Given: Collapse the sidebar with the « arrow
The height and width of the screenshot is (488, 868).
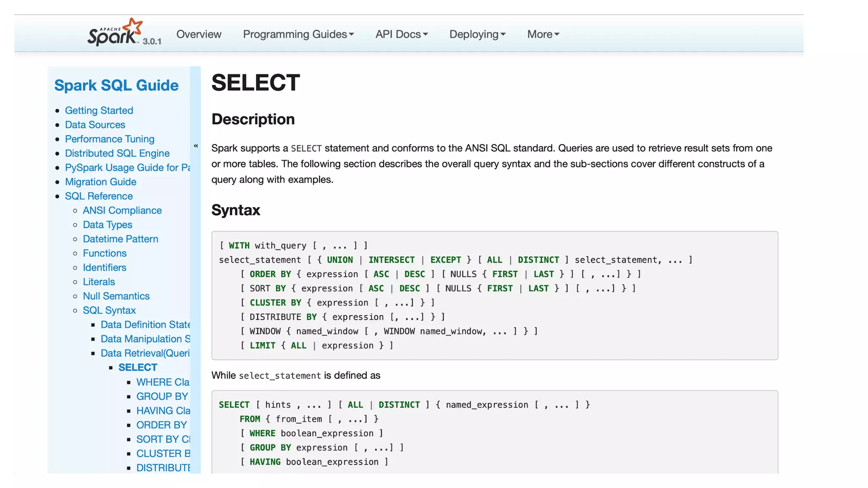Looking at the screenshot, I should (x=196, y=146).
